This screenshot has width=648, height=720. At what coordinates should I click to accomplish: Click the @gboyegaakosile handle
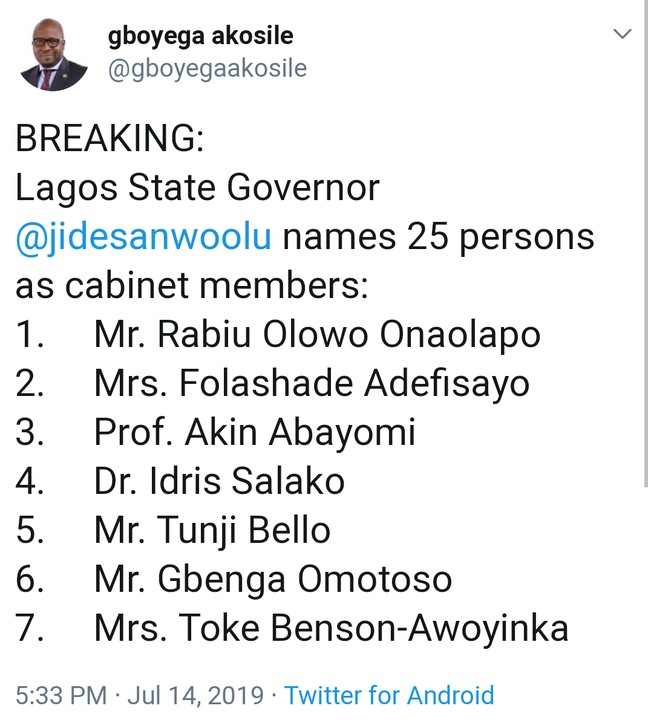click(x=207, y=68)
